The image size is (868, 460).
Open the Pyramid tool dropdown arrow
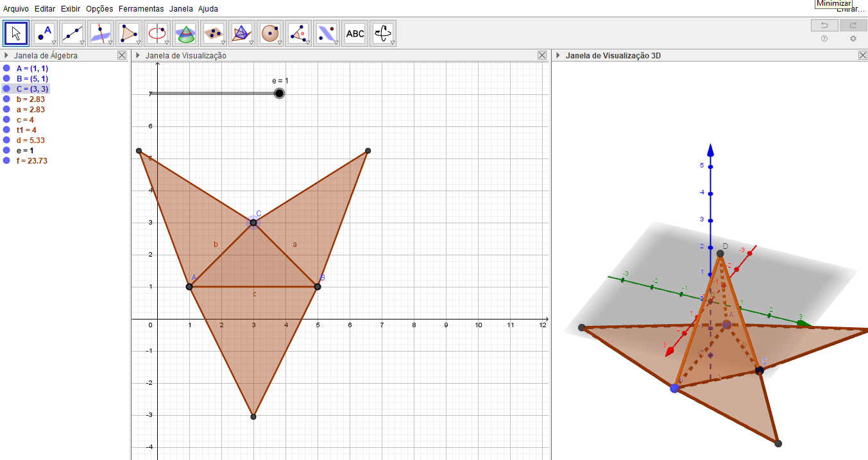pyautogui.click(x=251, y=42)
